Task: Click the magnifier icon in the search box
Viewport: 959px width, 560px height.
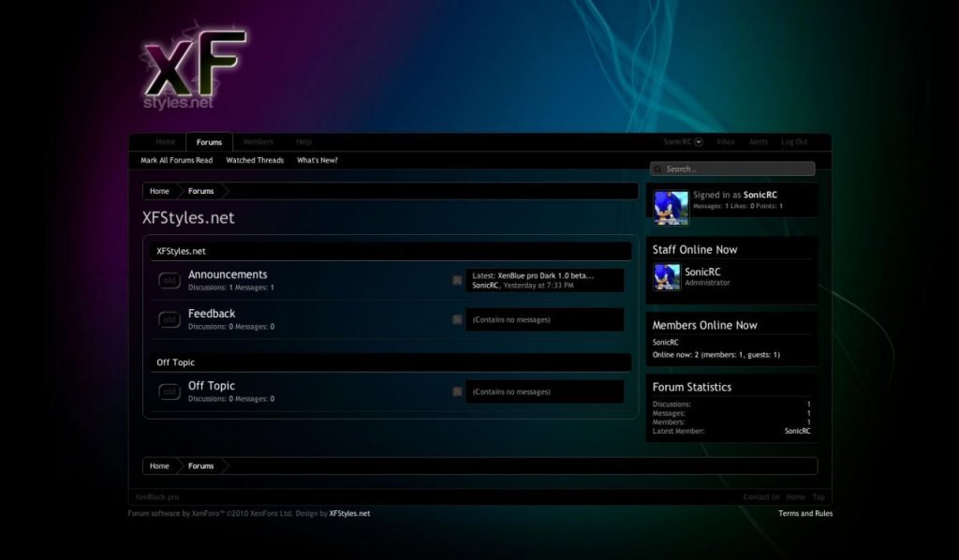Action: 657,169
